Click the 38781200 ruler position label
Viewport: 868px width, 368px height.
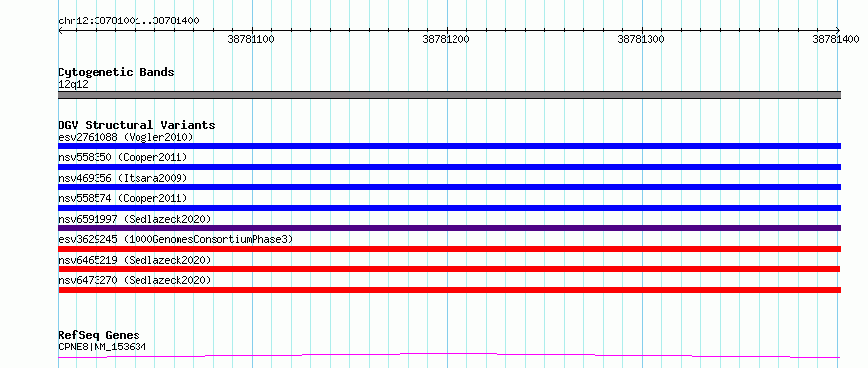pyautogui.click(x=446, y=39)
